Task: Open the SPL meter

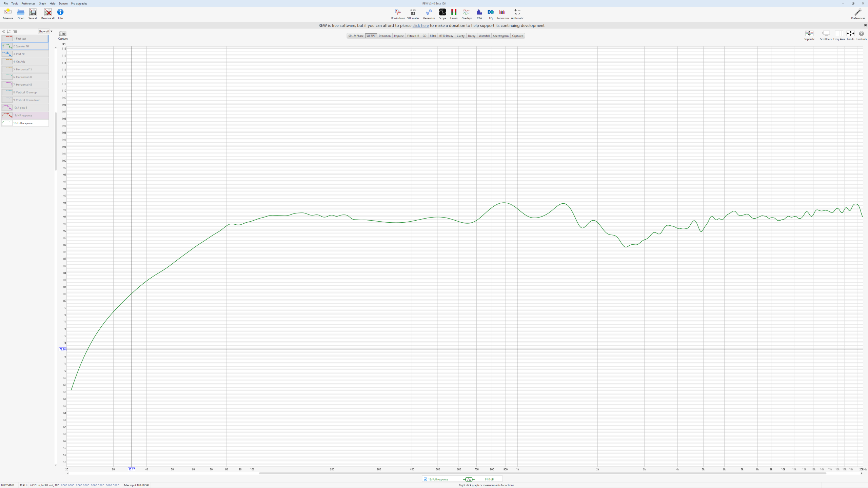Action: pos(413,14)
